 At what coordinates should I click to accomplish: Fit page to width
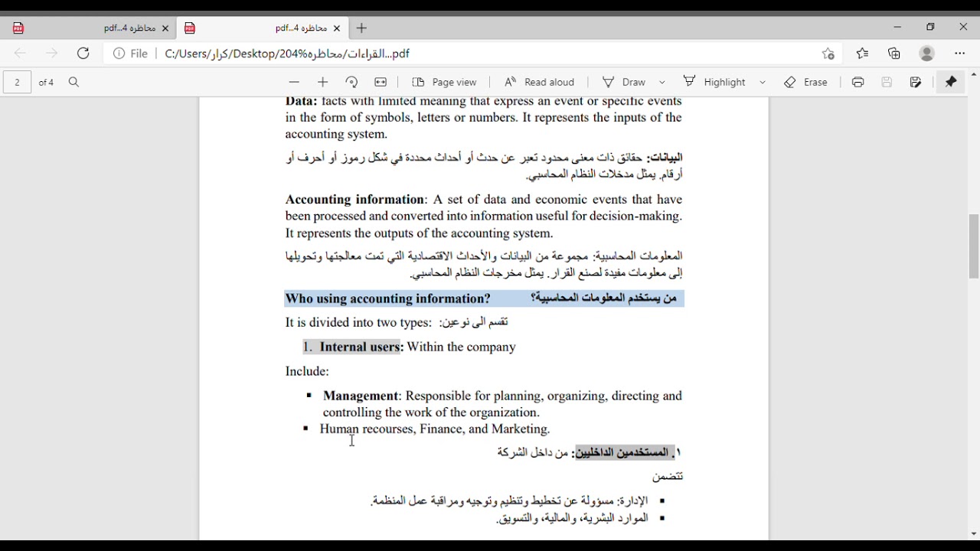coord(381,82)
